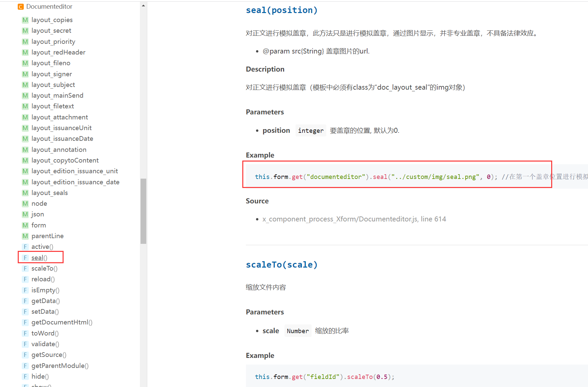Viewport: 588px width, 387px height.
Task: Click the M badge next to parentLine
Action: 25,236
